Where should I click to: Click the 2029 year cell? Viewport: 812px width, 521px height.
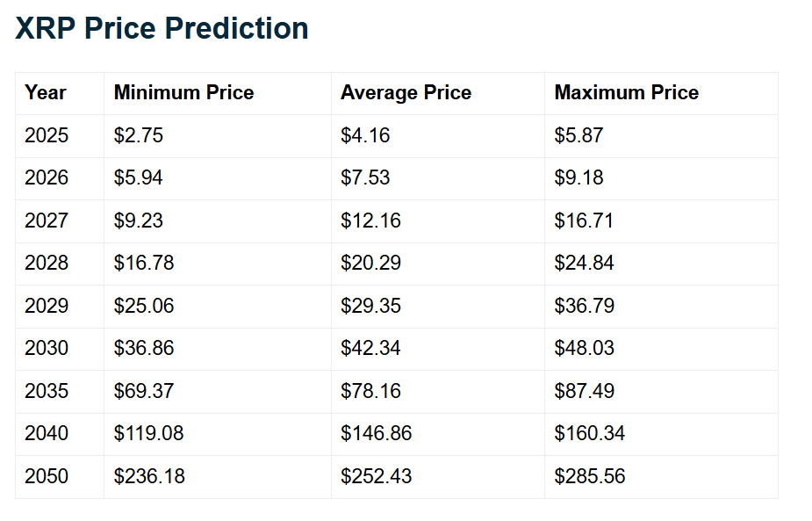tap(47, 306)
